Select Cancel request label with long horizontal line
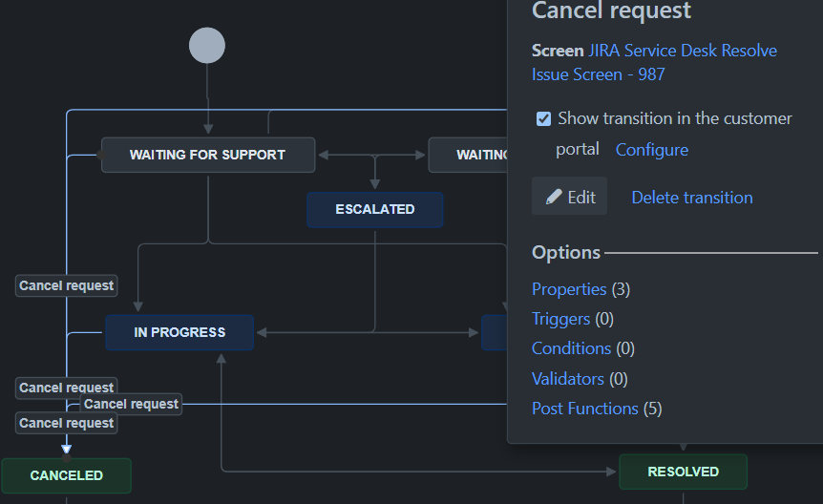The image size is (823, 504). click(131, 405)
